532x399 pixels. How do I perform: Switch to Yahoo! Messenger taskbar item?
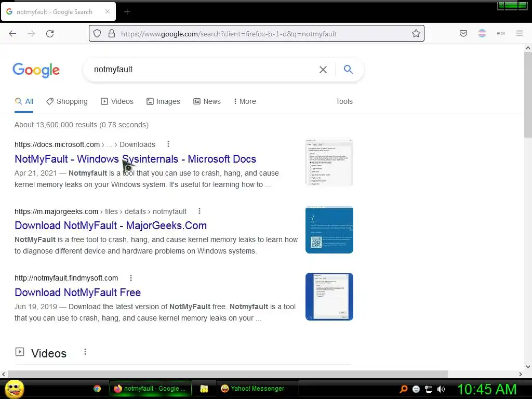pyautogui.click(x=257, y=389)
